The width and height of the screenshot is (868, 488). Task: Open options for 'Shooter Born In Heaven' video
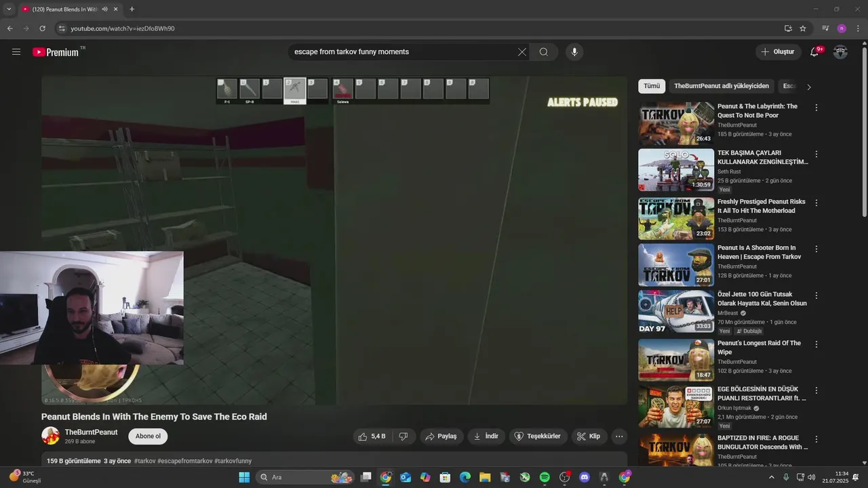(x=816, y=249)
